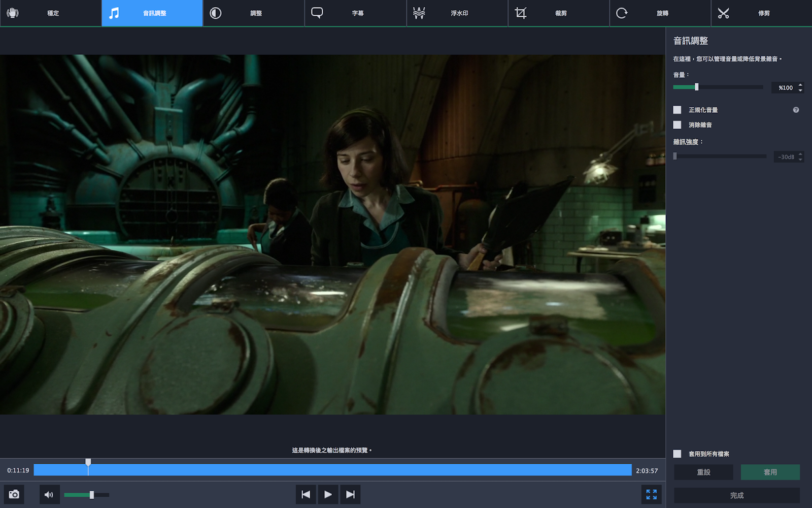Open the 修剪 trim tab
The width and height of the screenshot is (812, 508).
pos(761,13)
